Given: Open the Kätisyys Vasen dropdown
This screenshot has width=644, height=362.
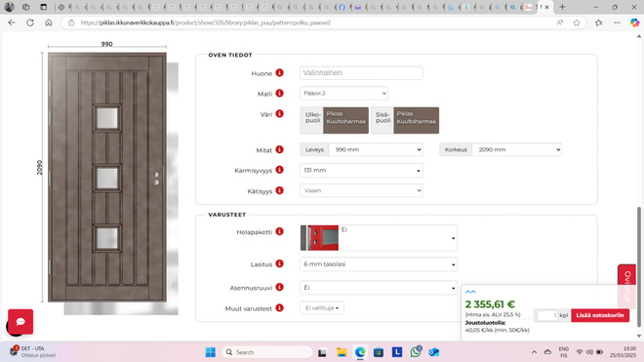Looking at the screenshot, I should pyautogui.click(x=361, y=190).
